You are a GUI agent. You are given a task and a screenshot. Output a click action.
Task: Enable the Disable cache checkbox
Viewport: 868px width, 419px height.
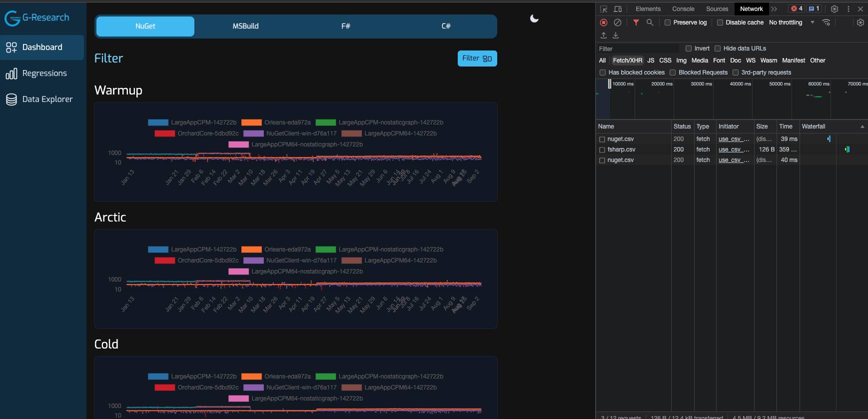point(720,22)
